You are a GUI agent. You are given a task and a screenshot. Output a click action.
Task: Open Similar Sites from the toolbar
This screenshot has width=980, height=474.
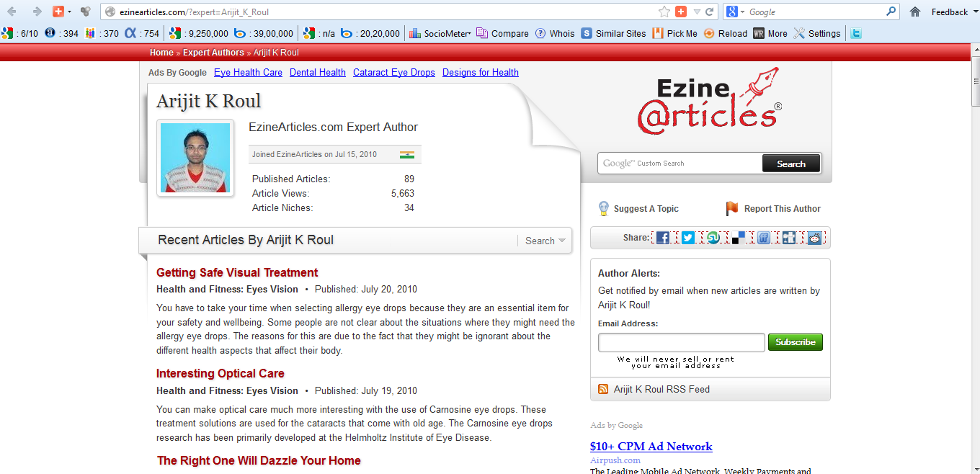pos(614,33)
